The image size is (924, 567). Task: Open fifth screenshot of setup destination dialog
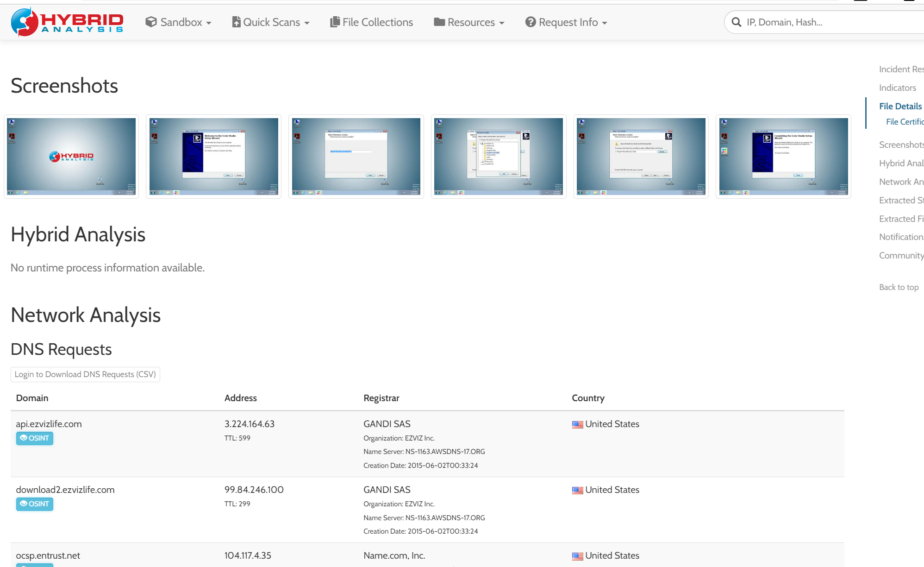tap(641, 157)
